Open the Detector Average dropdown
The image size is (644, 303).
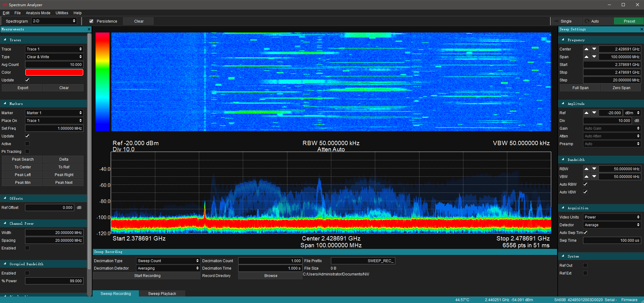[612, 225]
